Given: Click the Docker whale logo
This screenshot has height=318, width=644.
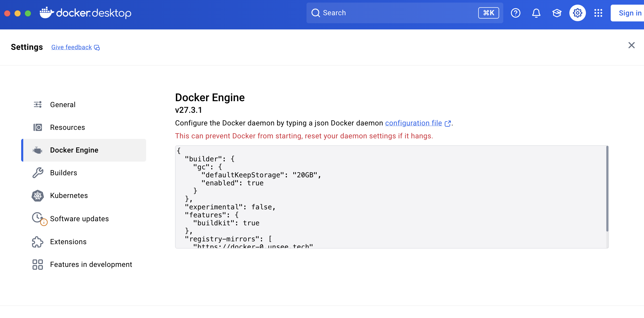Looking at the screenshot, I should [x=46, y=13].
